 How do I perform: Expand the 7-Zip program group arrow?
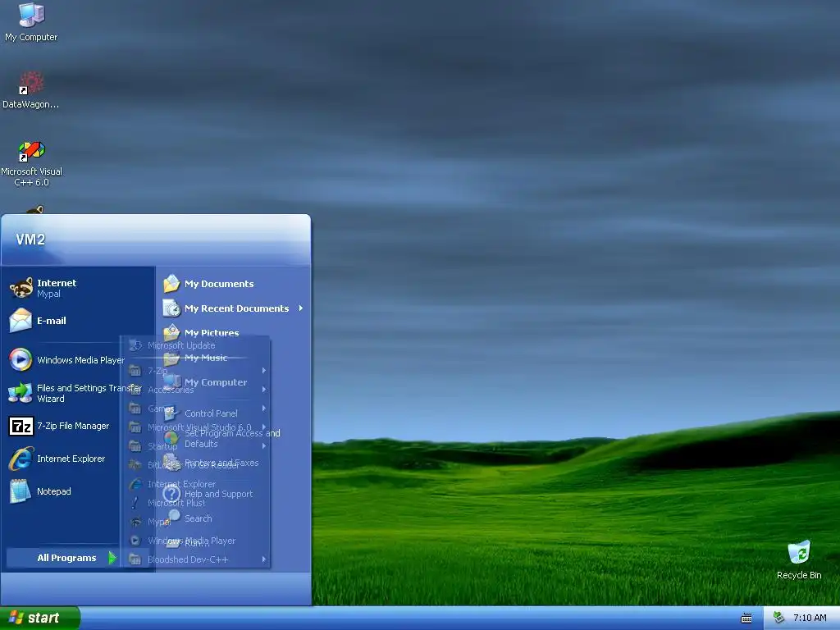(x=264, y=370)
